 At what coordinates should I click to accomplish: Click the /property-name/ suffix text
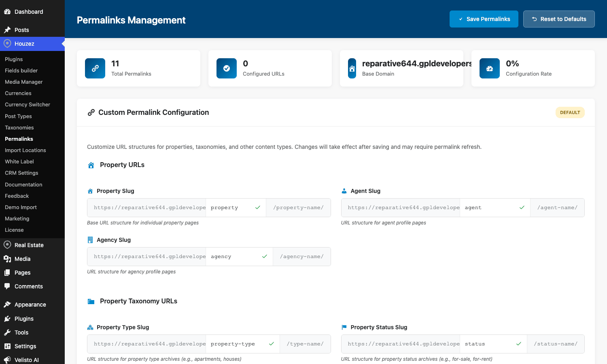pyautogui.click(x=298, y=207)
